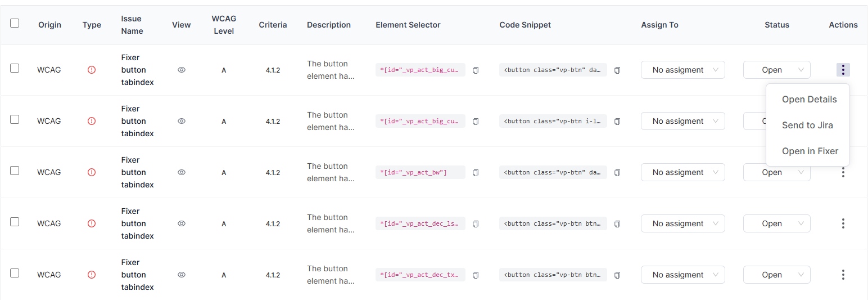Click the red error type icon in _vp_act_dec_ls row

coord(92,223)
